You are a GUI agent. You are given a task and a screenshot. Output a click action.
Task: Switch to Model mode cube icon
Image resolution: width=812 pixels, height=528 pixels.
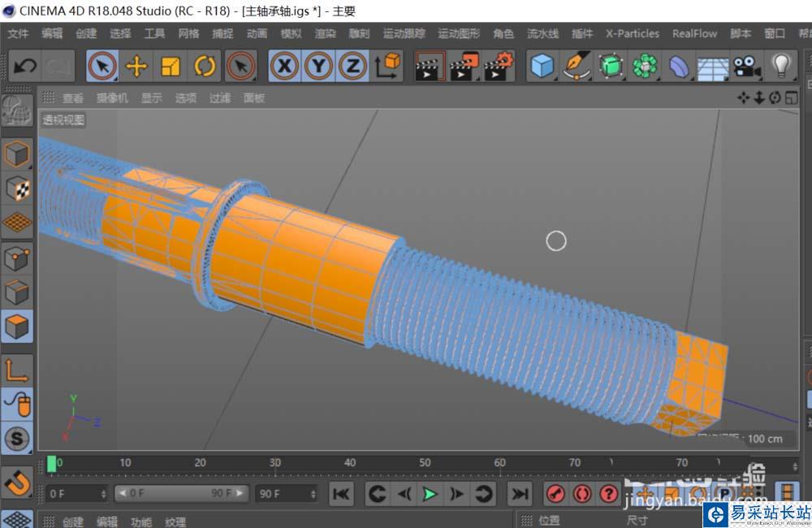[17, 154]
